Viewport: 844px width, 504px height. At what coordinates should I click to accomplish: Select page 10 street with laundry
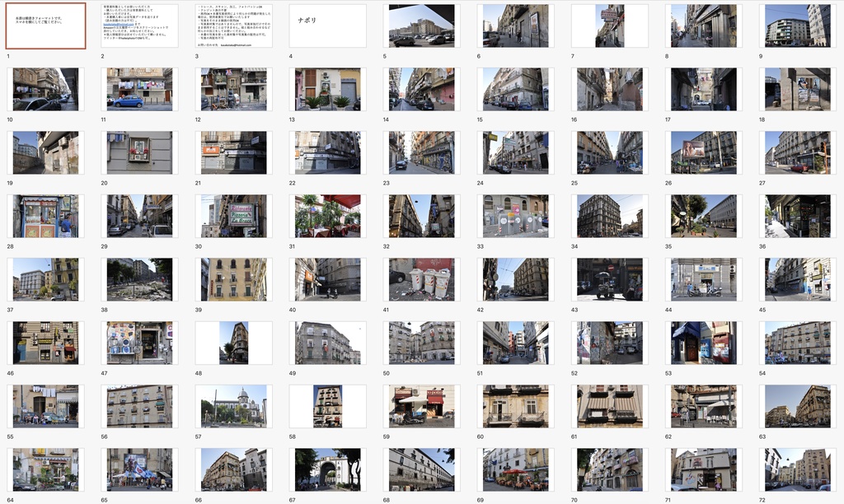pos(46,89)
